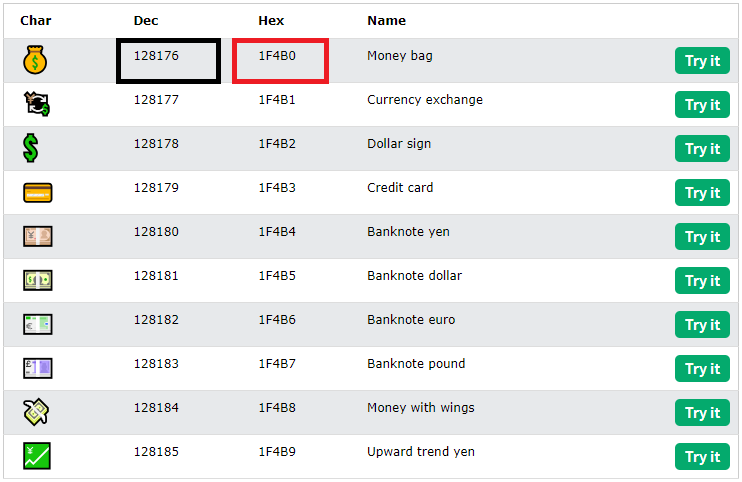Click the banknote dollar emoji icon
Viewport: 742px width, 482px height.
click(37, 280)
